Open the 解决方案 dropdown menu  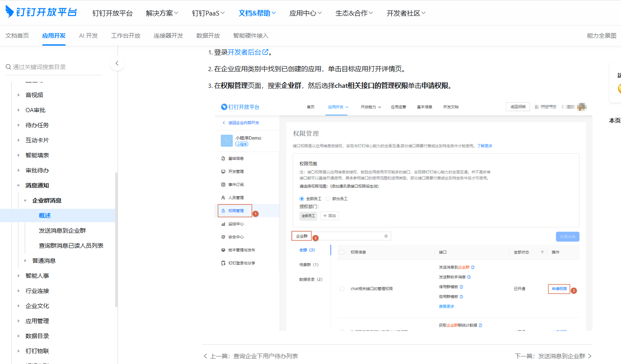tap(162, 13)
